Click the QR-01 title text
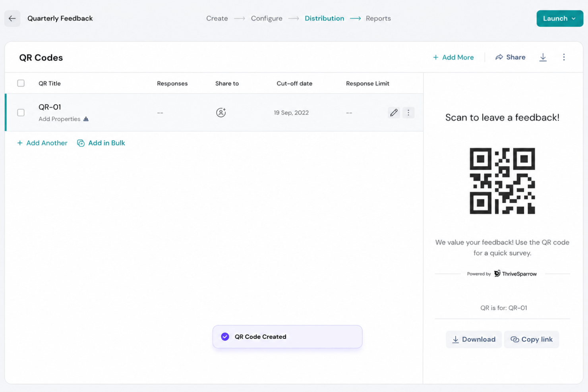The width and height of the screenshot is (588, 392). tap(50, 107)
